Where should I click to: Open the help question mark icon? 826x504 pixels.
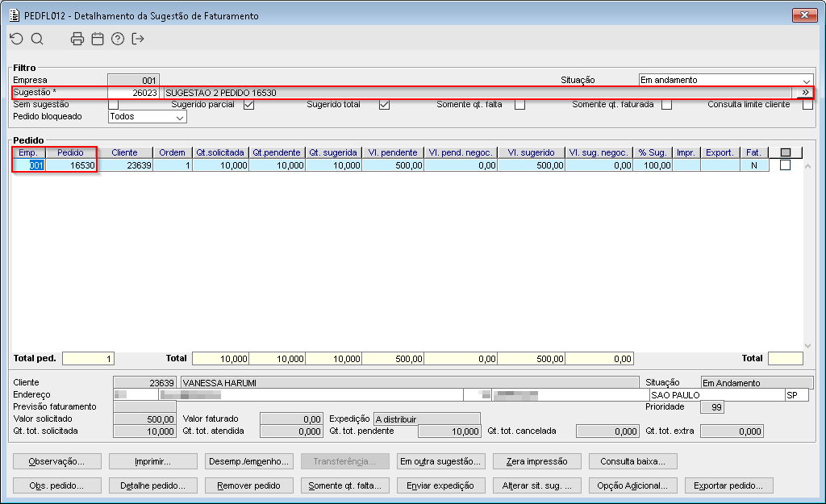coord(118,39)
